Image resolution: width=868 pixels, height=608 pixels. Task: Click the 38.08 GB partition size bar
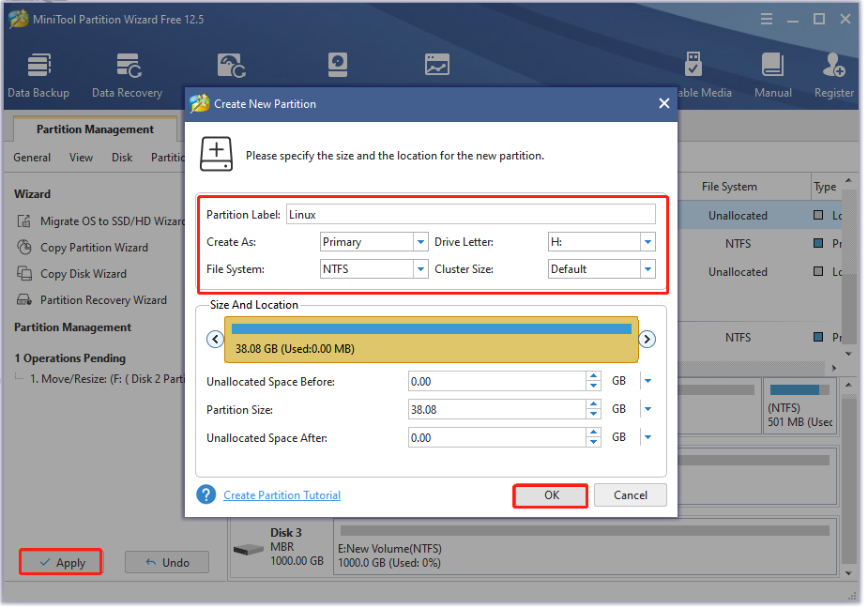tap(433, 341)
